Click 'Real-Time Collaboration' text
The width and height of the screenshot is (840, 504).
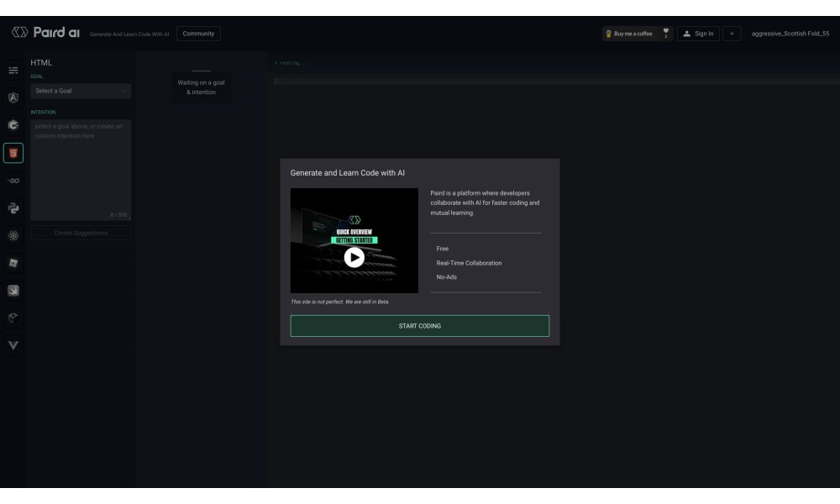click(469, 263)
